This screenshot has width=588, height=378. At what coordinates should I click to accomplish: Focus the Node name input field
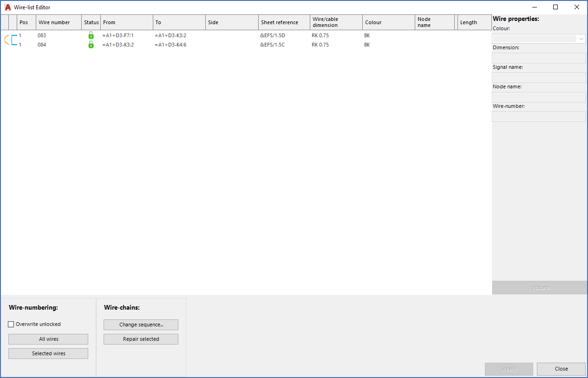[x=539, y=97]
